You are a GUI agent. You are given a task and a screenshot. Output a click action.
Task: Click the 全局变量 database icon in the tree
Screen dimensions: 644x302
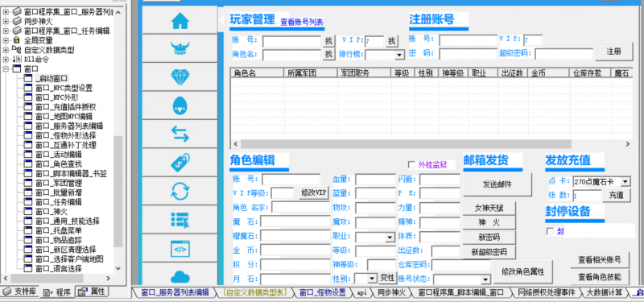[x=16, y=40]
